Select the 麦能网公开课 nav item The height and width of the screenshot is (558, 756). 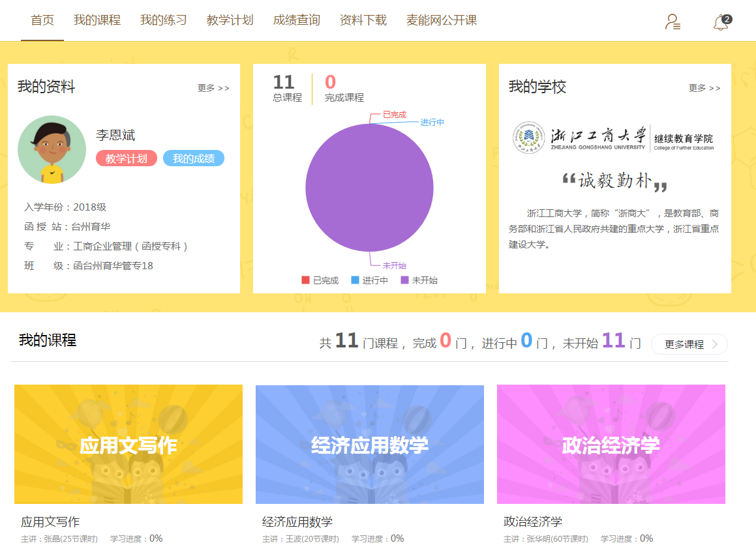[x=442, y=20]
